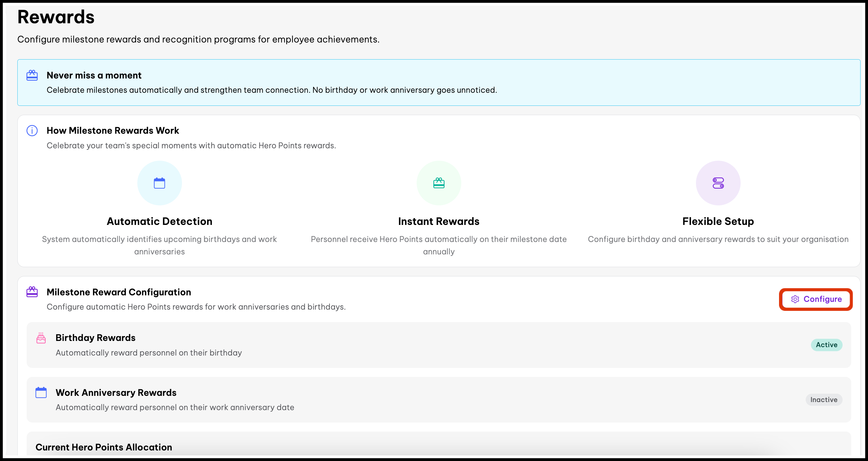
Task: Click the 'Current Hero Points Allocation' heading
Action: click(104, 447)
